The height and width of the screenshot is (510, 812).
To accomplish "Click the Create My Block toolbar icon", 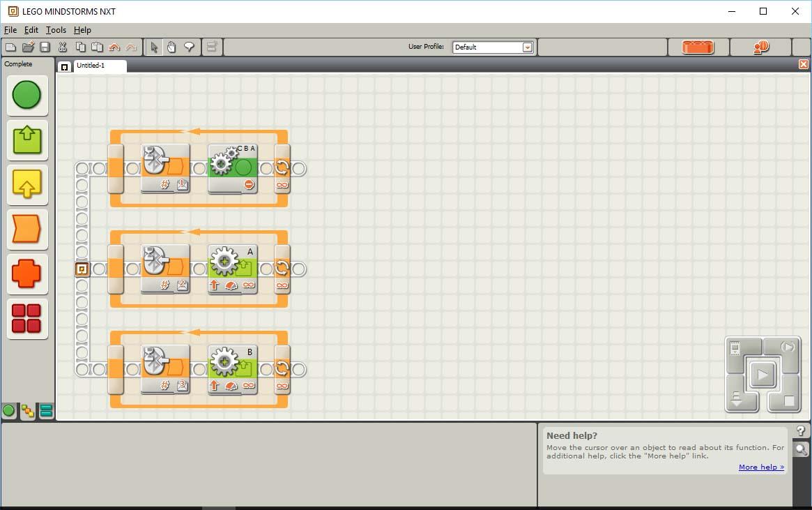I will 211,47.
